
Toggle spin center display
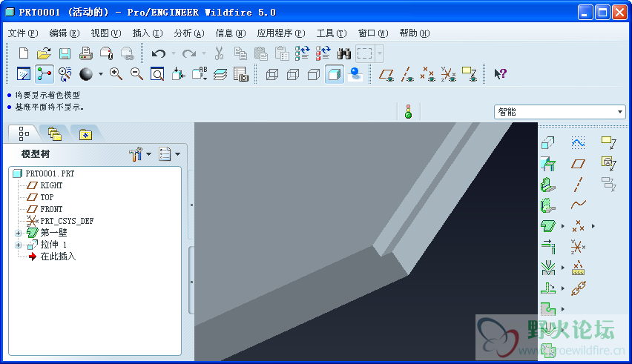[x=45, y=74]
